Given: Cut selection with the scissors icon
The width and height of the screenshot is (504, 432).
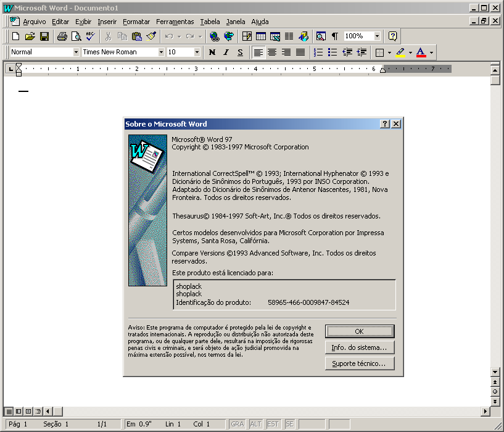Looking at the screenshot, I should point(109,36).
